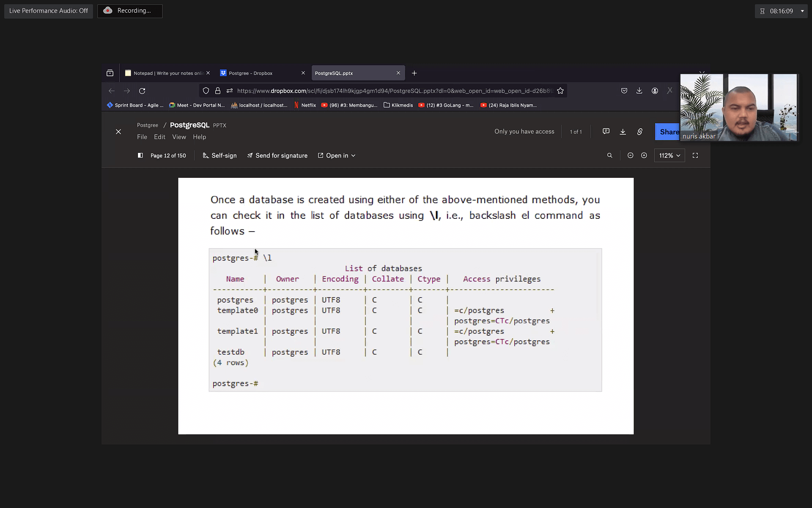Expand the Open in dropdown
Image resolution: width=812 pixels, height=508 pixels.
tap(337, 155)
